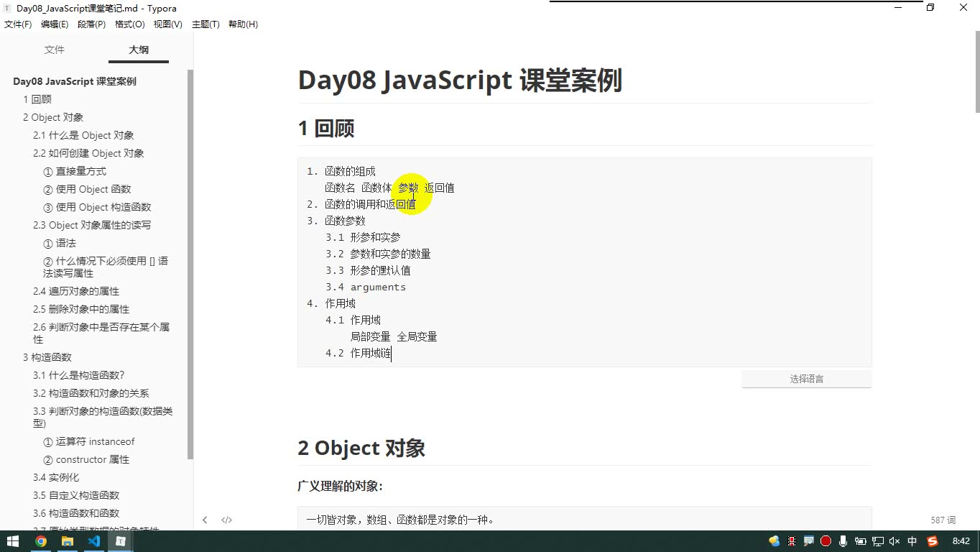Go to outline item ② 使用 Object 函数

pos(87,189)
